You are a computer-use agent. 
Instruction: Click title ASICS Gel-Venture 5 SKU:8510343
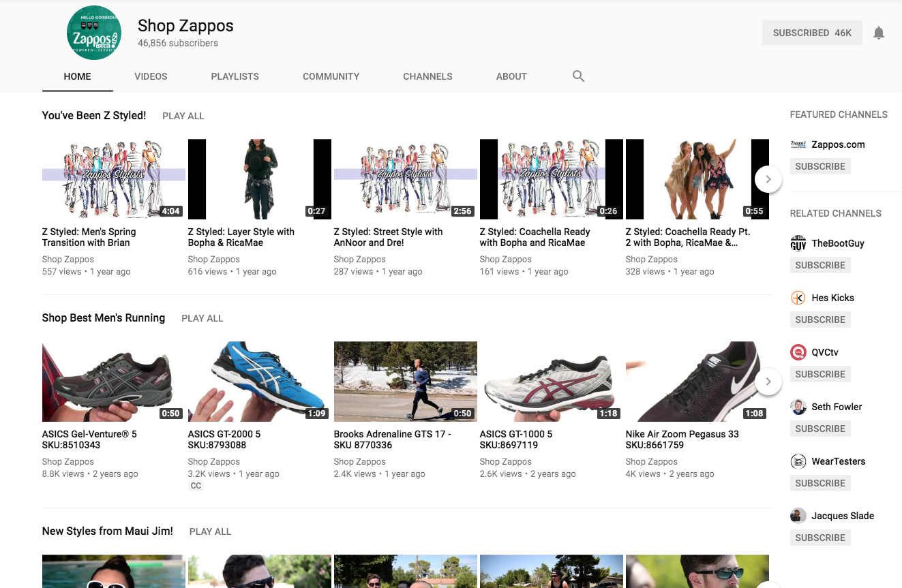89,439
